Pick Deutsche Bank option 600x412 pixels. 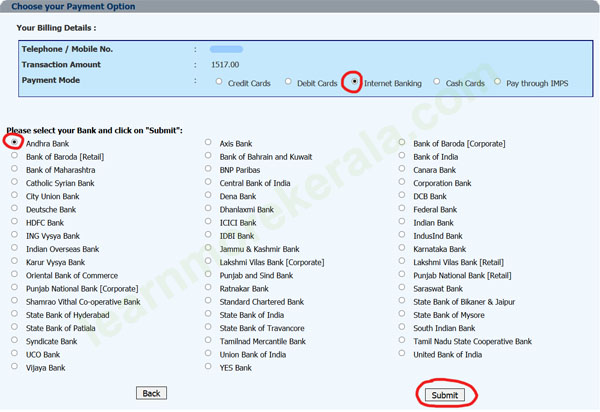15,208
